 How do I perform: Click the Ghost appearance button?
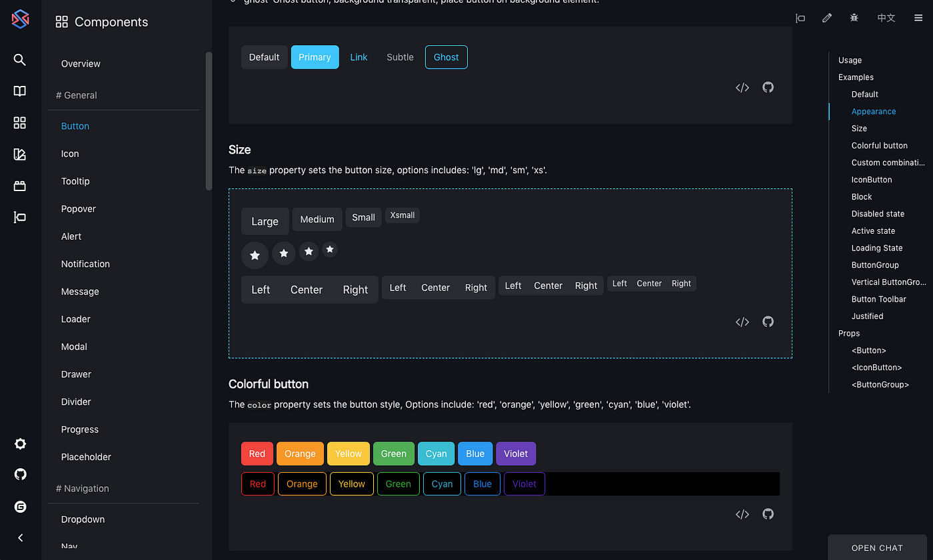click(447, 57)
